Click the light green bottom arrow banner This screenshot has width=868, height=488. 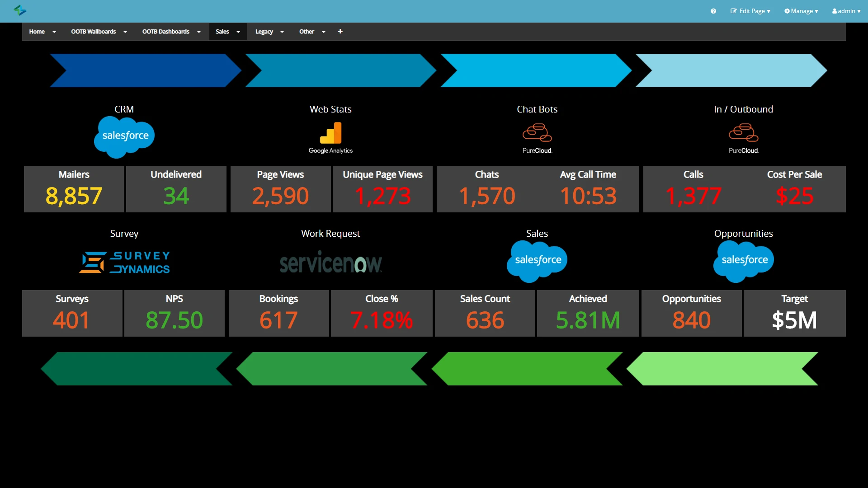[x=722, y=369]
